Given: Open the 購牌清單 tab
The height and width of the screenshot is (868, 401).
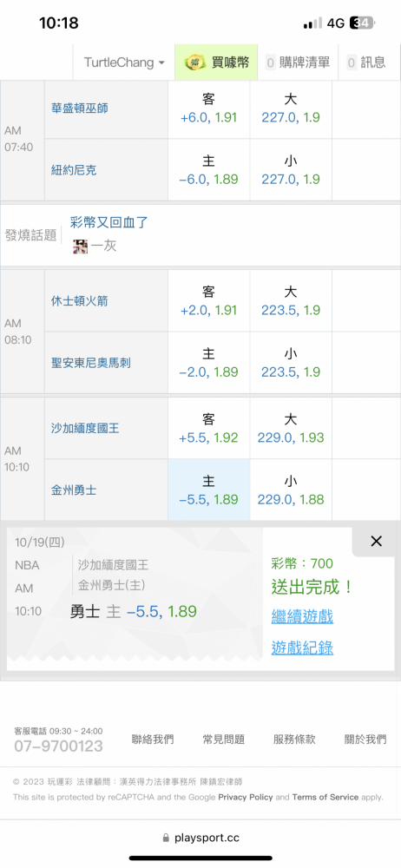Looking at the screenshot, I should coord(299,62).
